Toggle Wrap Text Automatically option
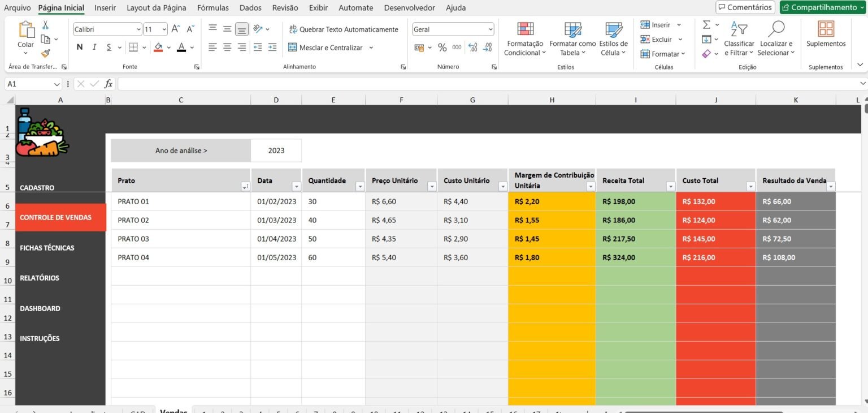Screen dimensions: 868x413 (x=343, y=29)
